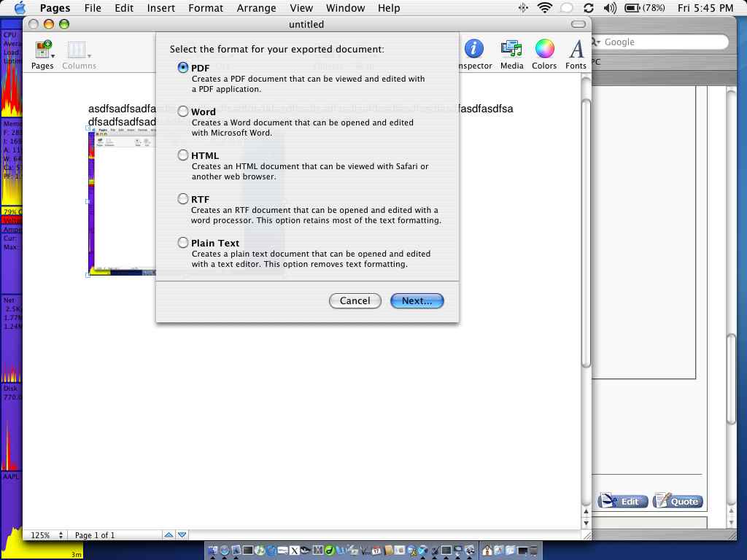Expand the Columns dropdown arrow
This screenshot has width=747, height=560.
pyautogui.click(x=89, y=56)
